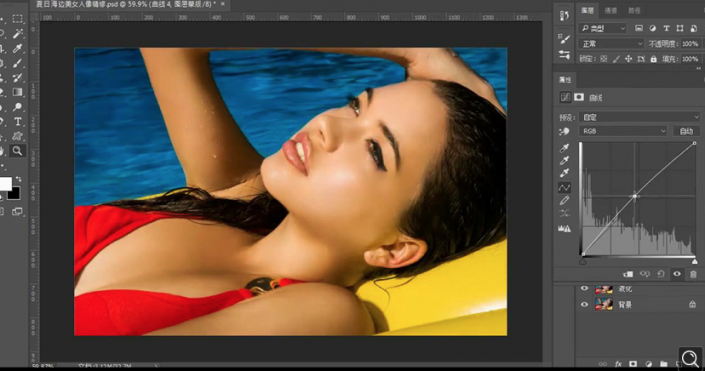Toggle lock transparent pixels
The height and width of the screenshot is (371, 705).
(x=604, y=59)
